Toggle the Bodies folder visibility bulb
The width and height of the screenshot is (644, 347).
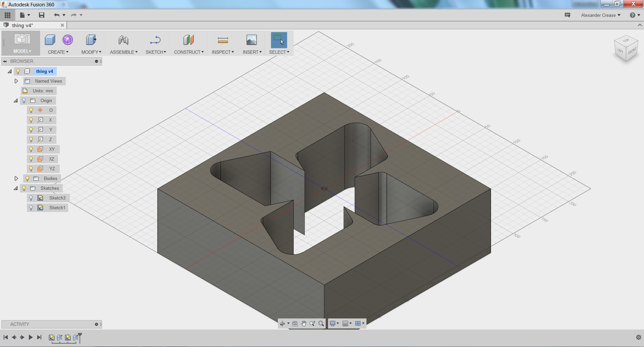coord(27,178)
